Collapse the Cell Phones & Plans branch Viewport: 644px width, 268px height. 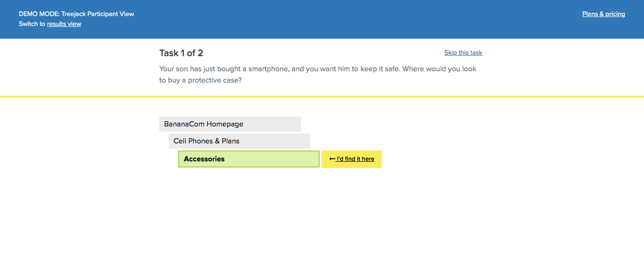click(239, 141)
